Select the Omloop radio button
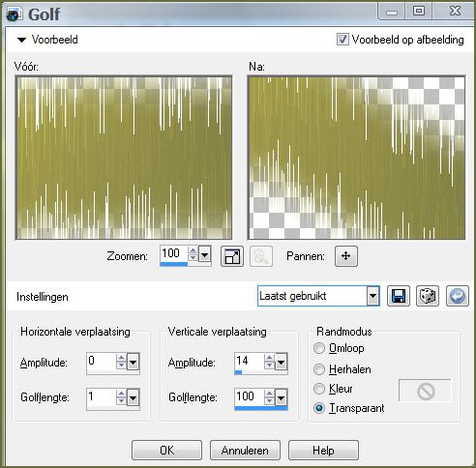Screen dimensions: 476x468 tap(319, 348)
